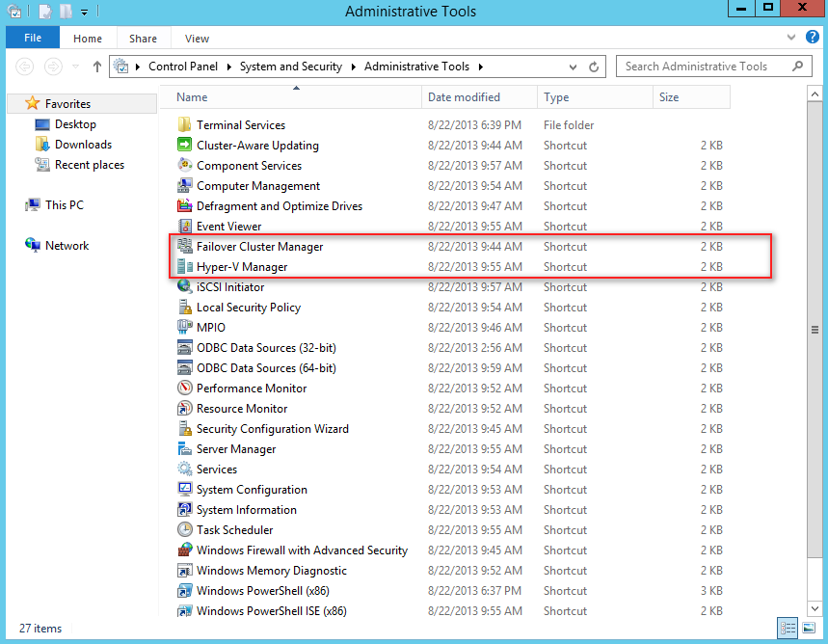Select the Event Viewer icon
This screenshot has height=644, width=828.
coord(184,227)
